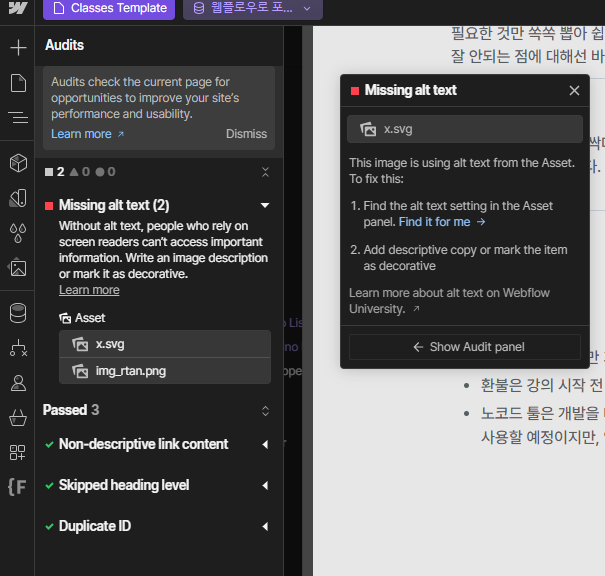The image size is (605, 576).
Task: Open the CMS collection dropdown in top bar
Action: pos(253,8)
